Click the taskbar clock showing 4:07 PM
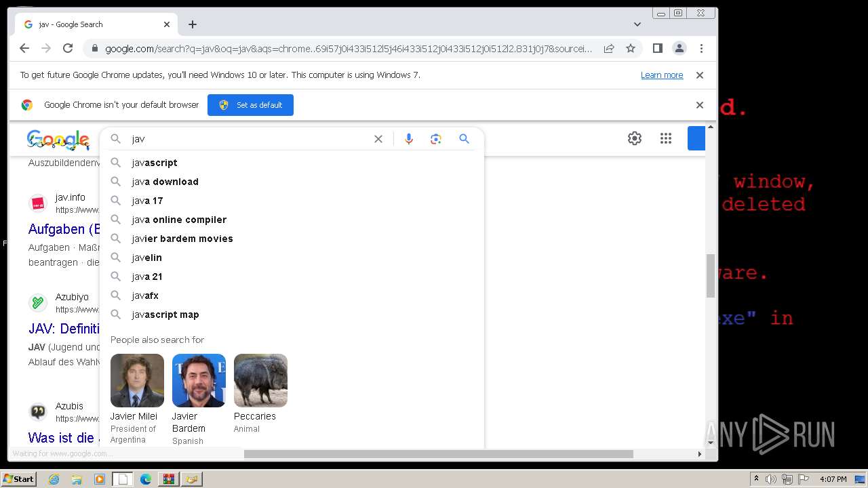The width and height of the screenshot is (868, 488). point(833,479)
